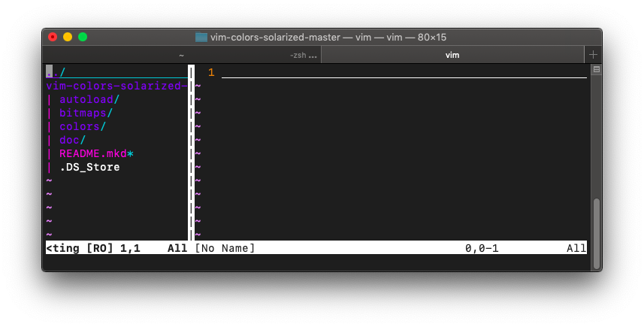Expand the doc/ directory

pos(73,140)
